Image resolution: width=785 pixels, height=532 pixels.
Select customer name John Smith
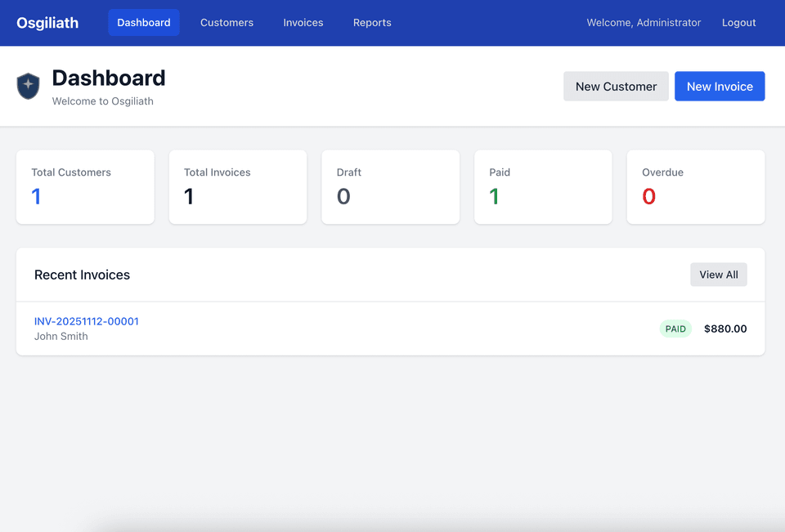61,336
